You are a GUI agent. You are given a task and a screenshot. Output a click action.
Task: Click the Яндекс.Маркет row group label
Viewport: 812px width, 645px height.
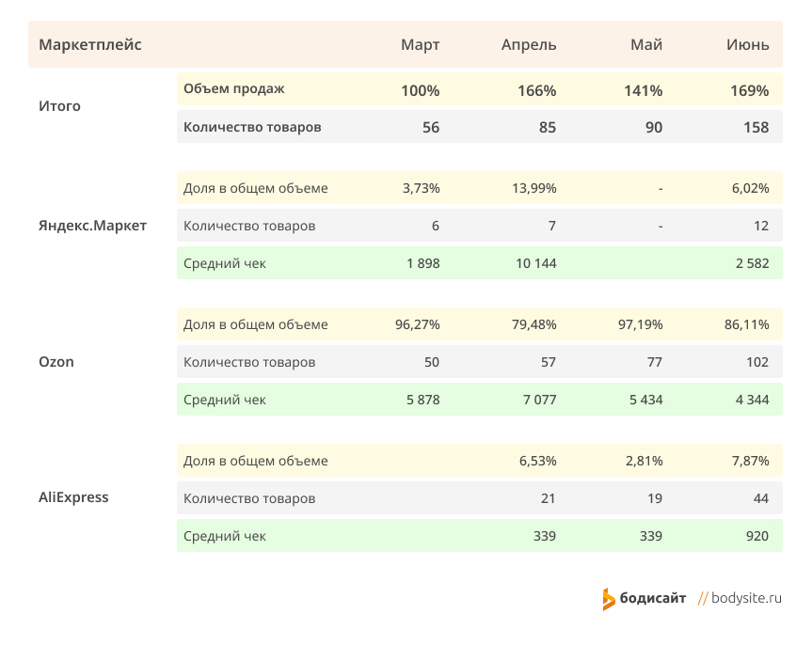[x=93, y=225]
